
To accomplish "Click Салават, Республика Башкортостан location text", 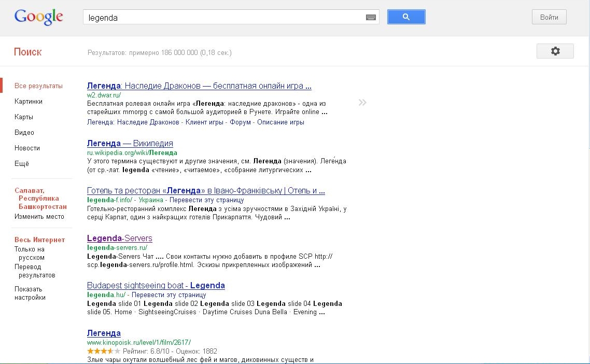I will click(40, 199).
